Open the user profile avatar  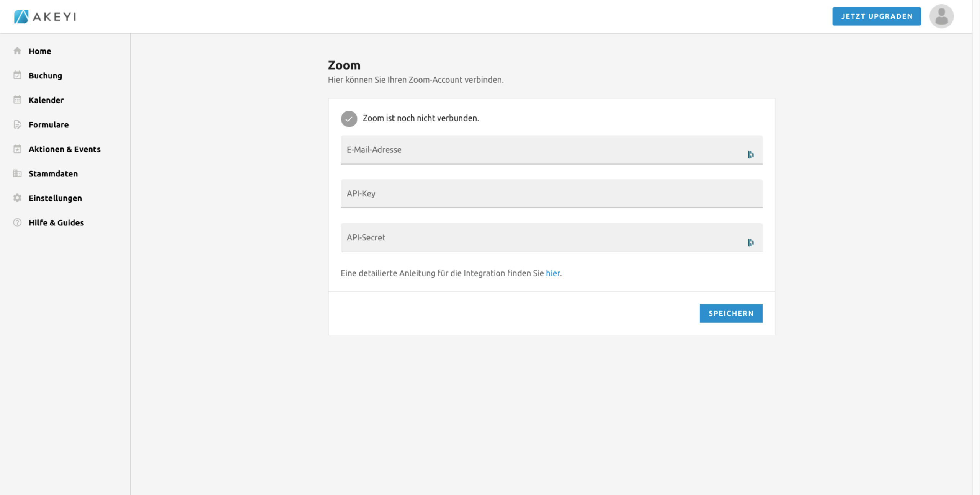pyautogui.click(x=941, y=16)
